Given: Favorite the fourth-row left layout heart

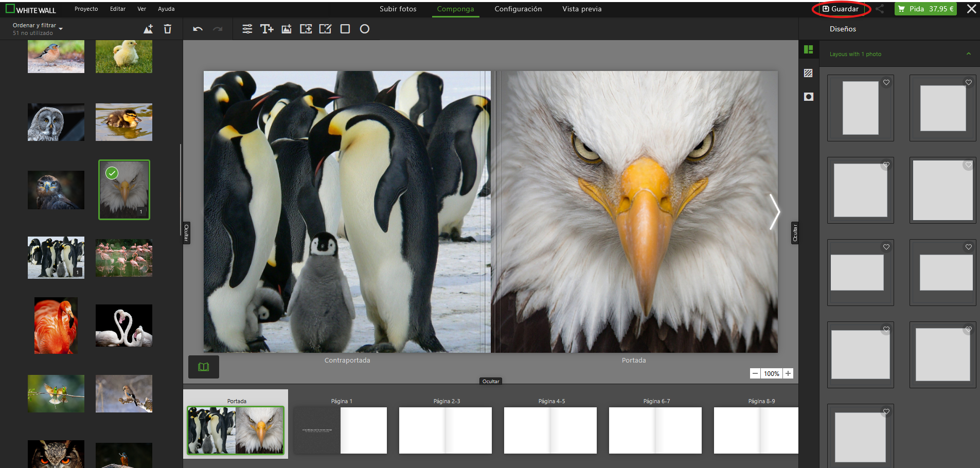Looking at the screenshot, I should 886,329.
